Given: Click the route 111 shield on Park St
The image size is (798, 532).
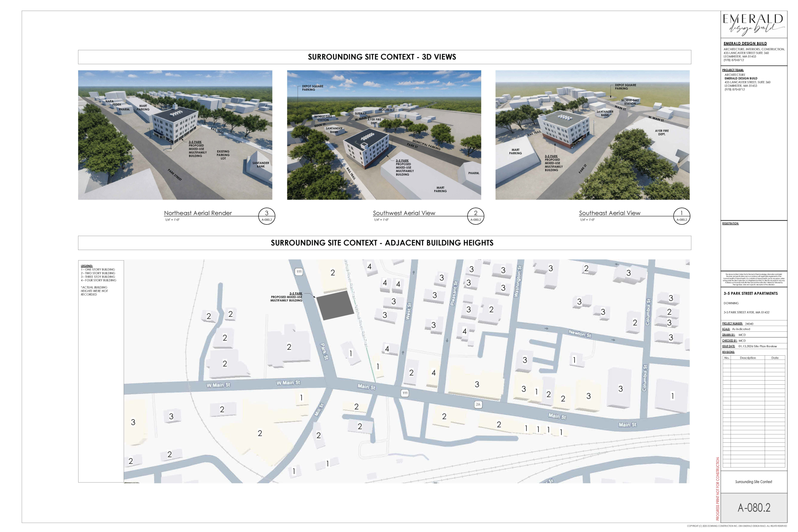Looking at the screenshot, I should 299,271.
